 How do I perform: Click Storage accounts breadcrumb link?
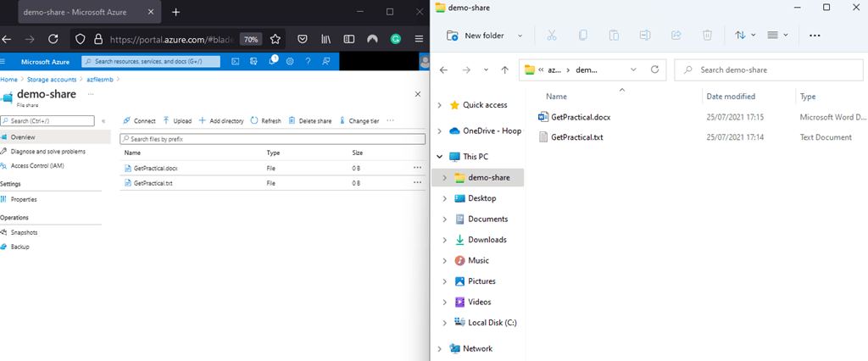coord(52,80)
